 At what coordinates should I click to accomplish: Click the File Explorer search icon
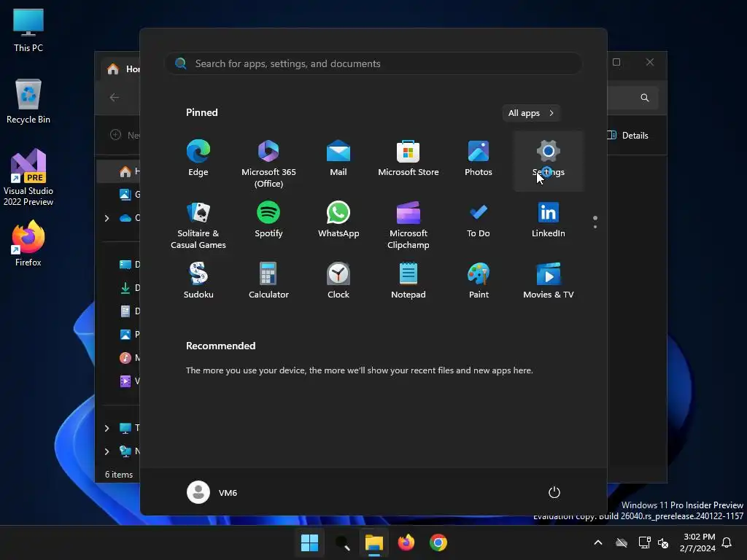pyautogui.click(x=645, y=98)
